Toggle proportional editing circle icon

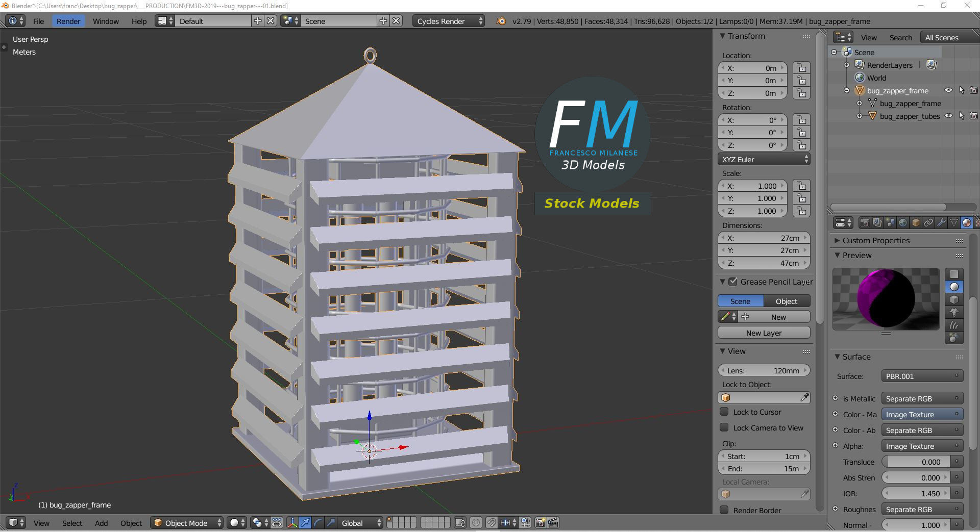click(x=476, y=523)
